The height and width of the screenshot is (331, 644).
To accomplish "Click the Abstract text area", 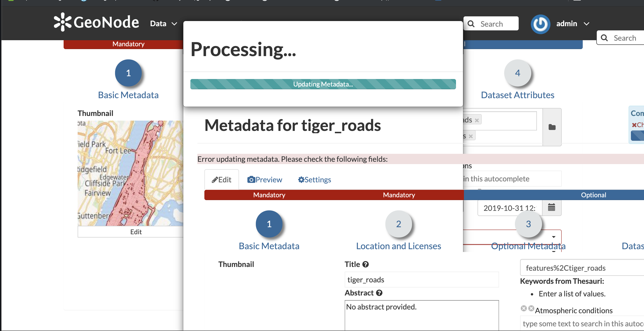I will click(x=422, y=316).
